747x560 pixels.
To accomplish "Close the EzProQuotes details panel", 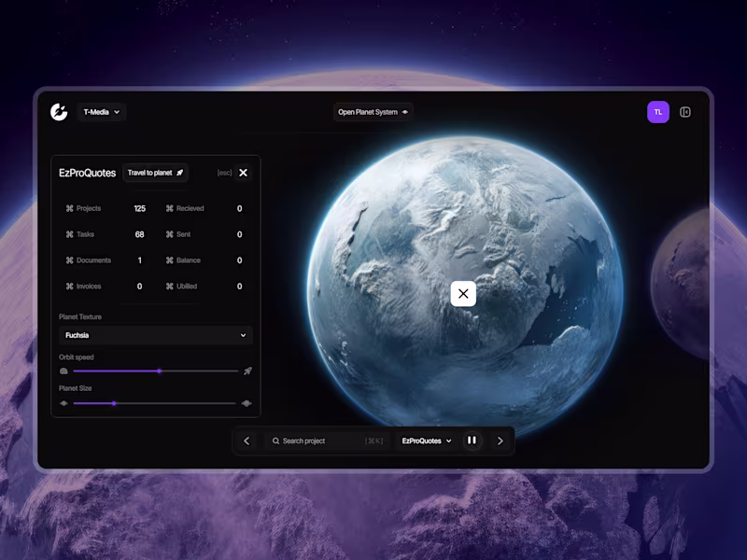I will pyautogui.click(x=243, y=173).
